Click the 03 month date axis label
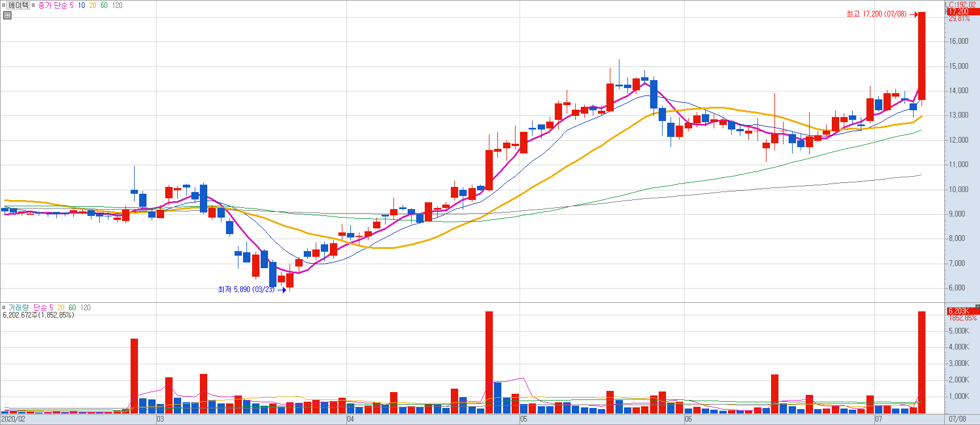Viewport: 980px width, 425px height. point(160,419)
